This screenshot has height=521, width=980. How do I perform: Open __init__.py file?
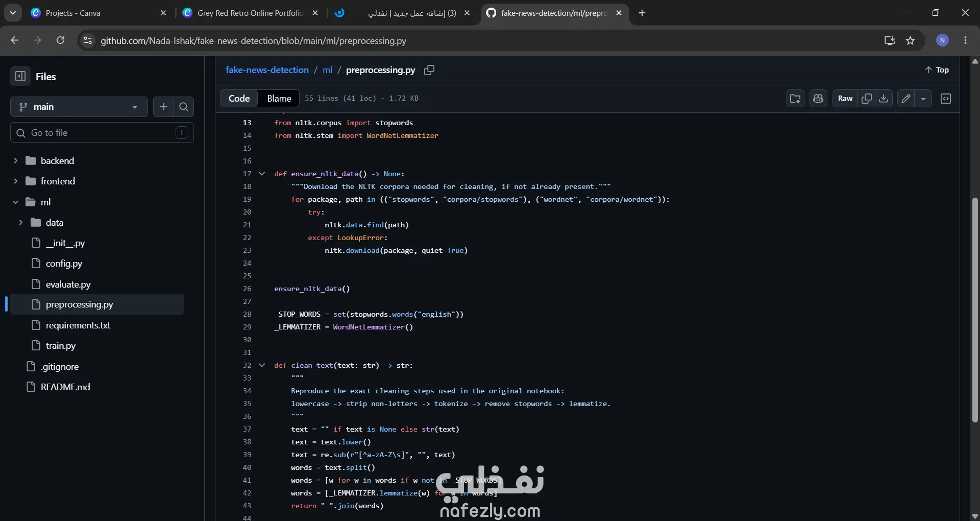coord(65,243)
